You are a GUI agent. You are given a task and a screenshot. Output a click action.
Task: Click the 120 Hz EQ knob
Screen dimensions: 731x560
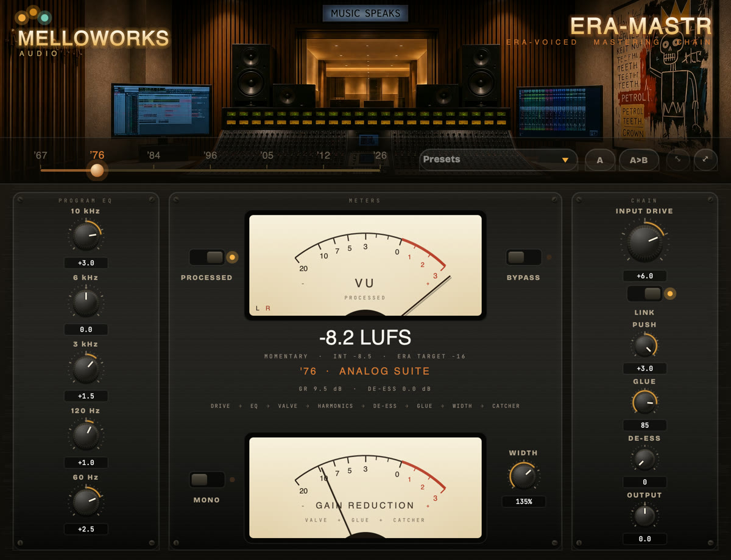click(x=86, y=435)
